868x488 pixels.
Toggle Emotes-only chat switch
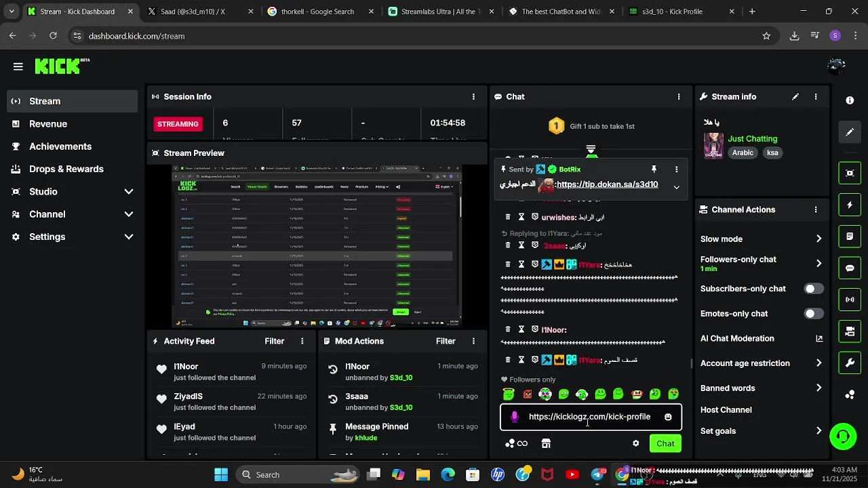click(814, 314)
